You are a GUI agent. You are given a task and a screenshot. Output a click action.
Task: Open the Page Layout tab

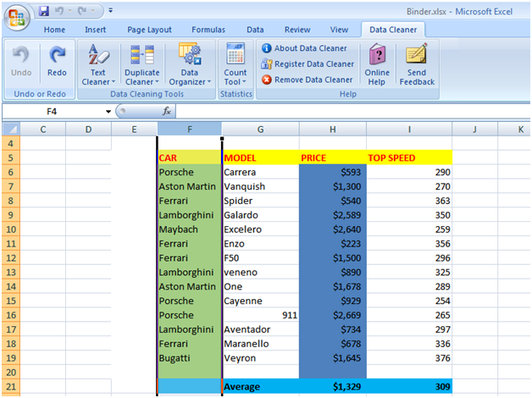pos(149,30)
